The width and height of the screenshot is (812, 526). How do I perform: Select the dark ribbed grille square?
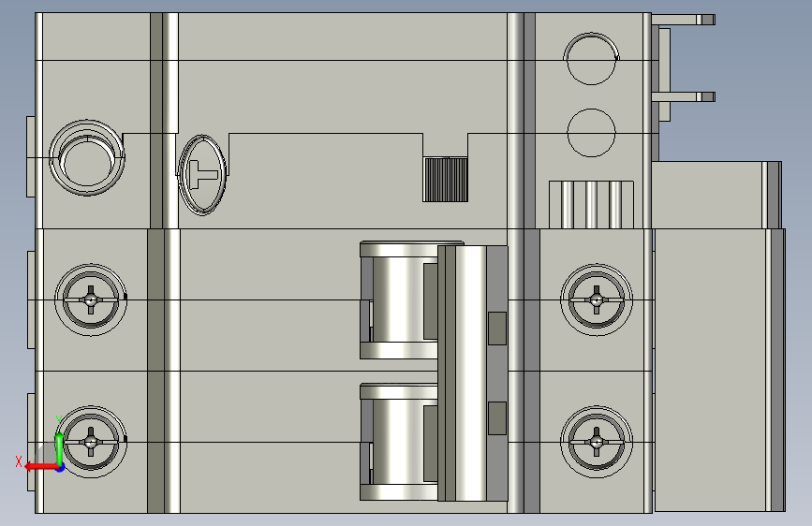[446, 180]
